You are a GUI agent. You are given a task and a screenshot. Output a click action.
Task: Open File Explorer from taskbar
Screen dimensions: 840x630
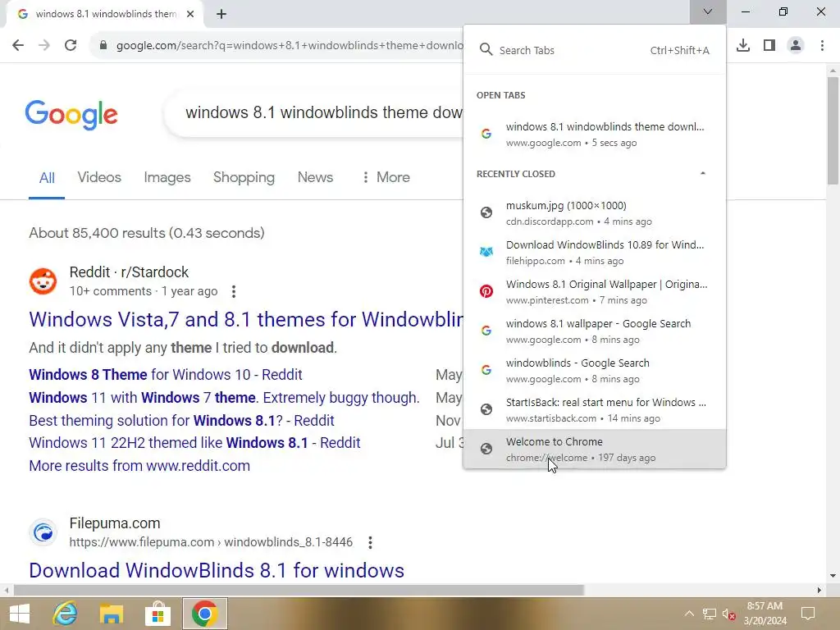(112, 614)
